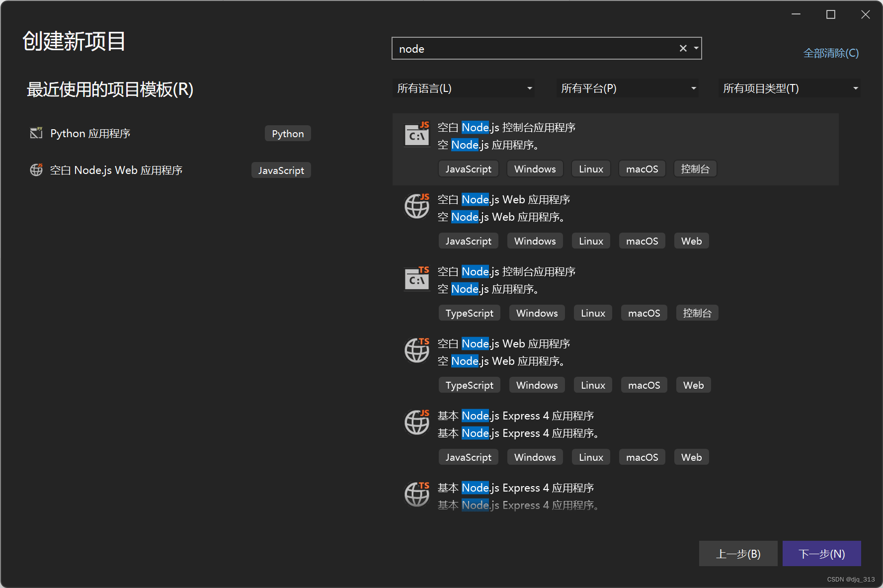Select JavaScript blank Node.js Web app globe icon

pyautogui.click(x=417, y=206)
